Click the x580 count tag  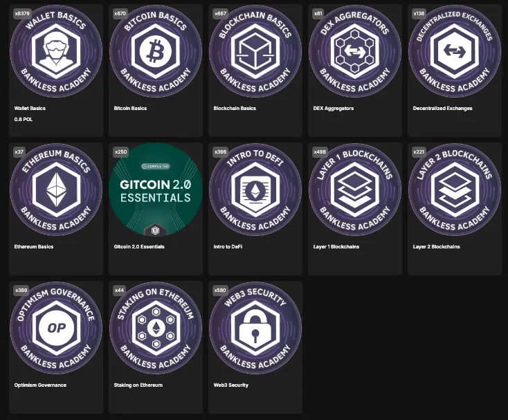coord(220,290)
